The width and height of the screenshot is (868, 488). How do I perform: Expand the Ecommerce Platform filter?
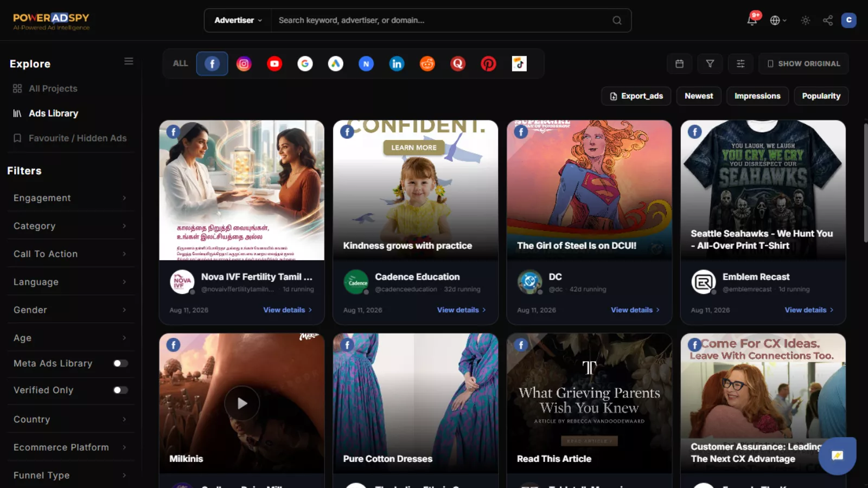point(71,447)
